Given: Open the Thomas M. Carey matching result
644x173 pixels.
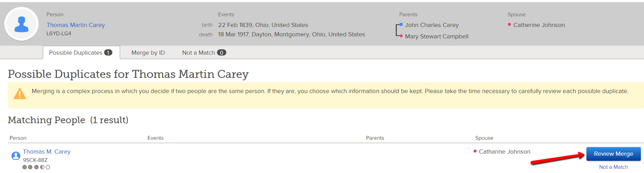Looking at the screenshot, I should pos(47,151).
